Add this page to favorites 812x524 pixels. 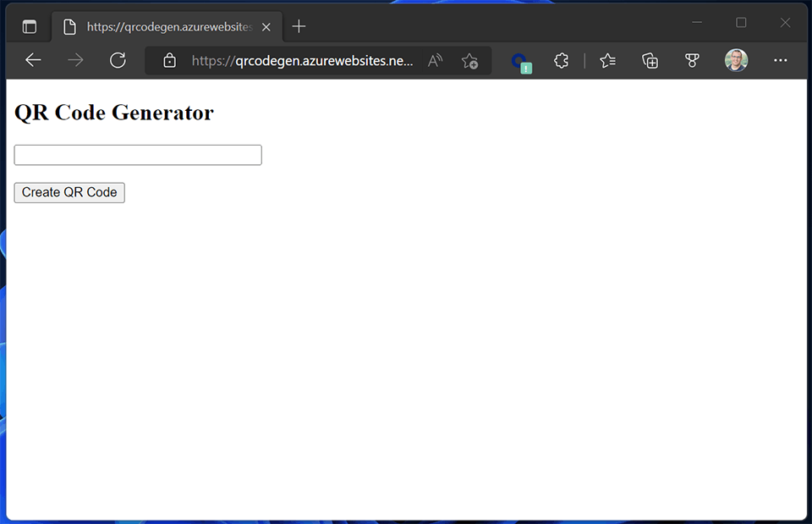(469, 60)
